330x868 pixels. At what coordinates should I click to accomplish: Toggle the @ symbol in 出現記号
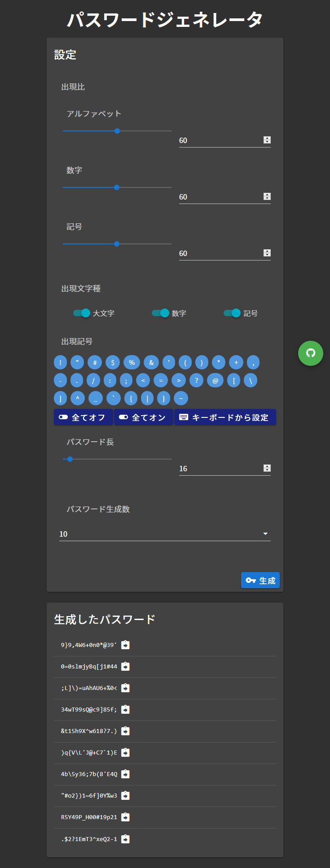(216, 380)
